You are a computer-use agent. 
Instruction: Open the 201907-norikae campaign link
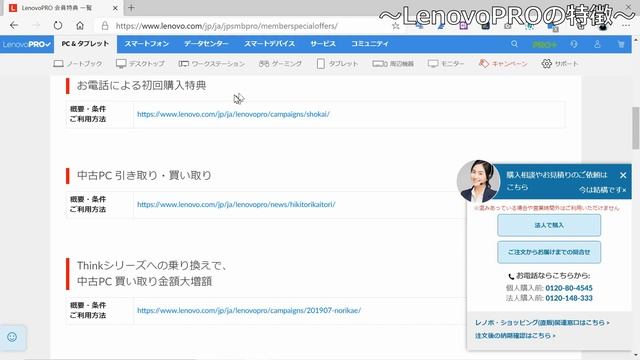pos(249,311)
